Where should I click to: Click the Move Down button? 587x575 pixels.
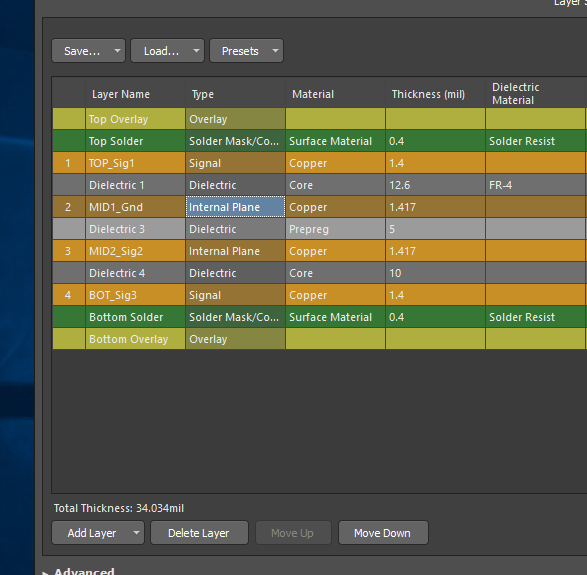pyautogui.click(x=383, y=533)
